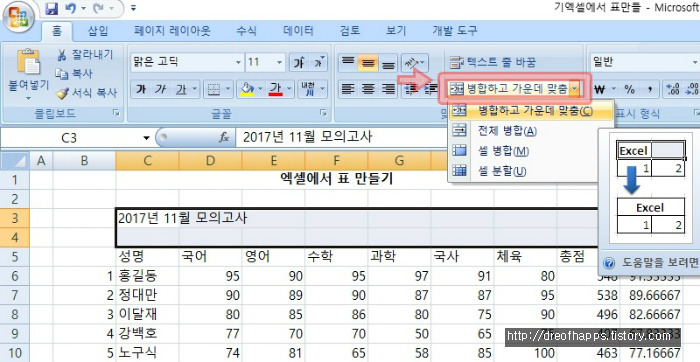Decrease font size with the smaller 가 button
The height and width of the screenshot is (362, 700).
pos(319,62)
